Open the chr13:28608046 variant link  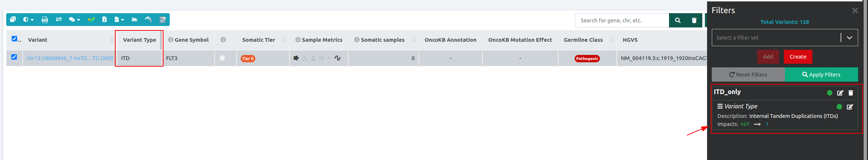point(69,58)
